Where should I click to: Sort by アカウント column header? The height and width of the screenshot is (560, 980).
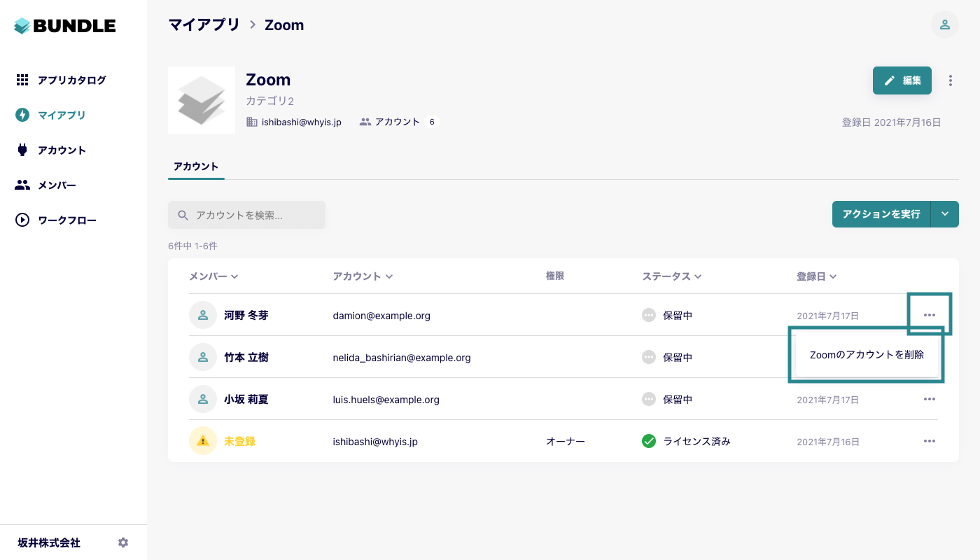tap(363, 276)
